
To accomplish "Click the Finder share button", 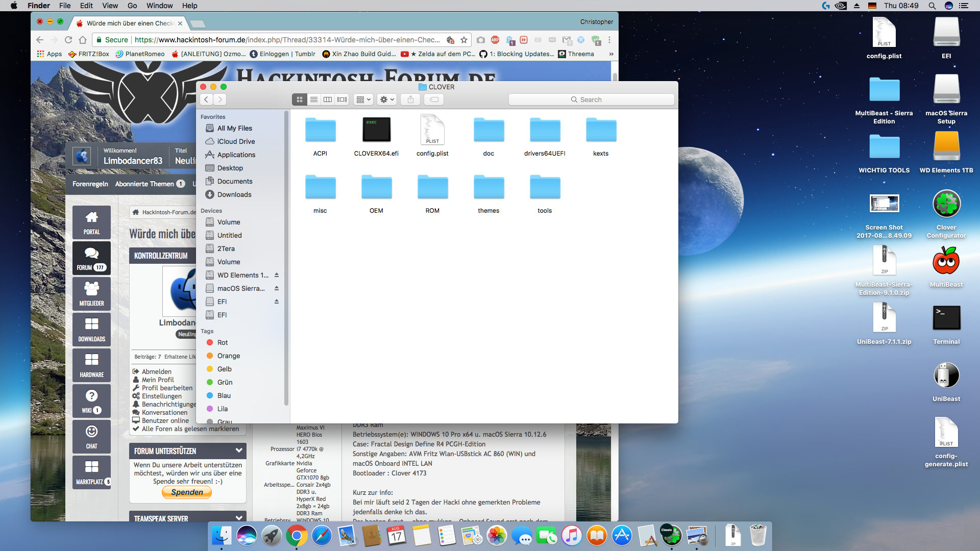I will point(410,99).
